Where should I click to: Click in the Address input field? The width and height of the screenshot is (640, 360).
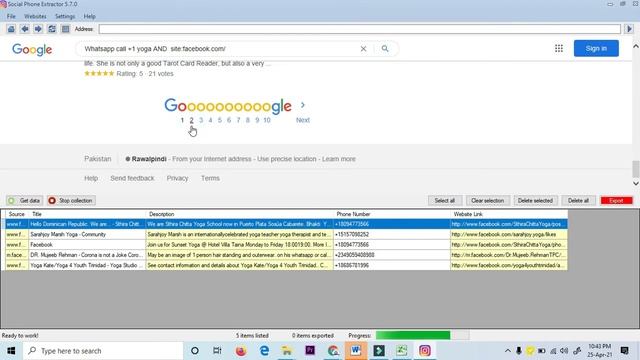click(360, 29)
